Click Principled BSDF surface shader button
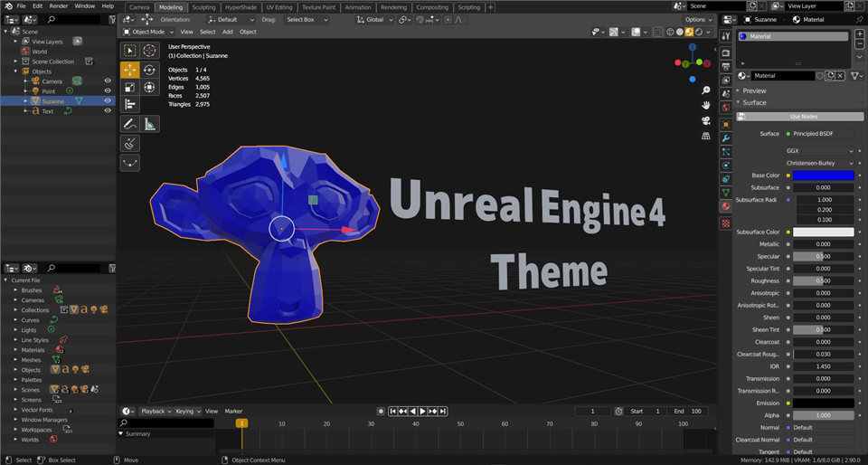 pyautogui.click(x=819, y=133)
